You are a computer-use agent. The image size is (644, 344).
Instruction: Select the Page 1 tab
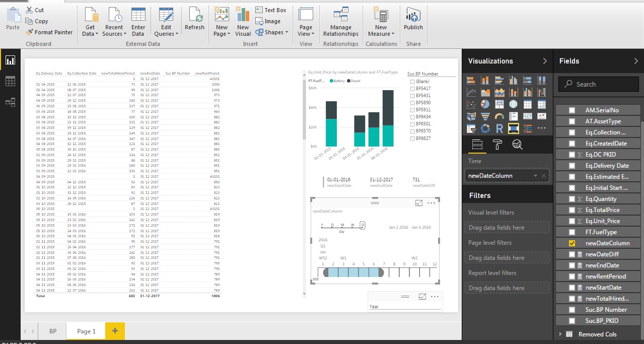(86, 331)
